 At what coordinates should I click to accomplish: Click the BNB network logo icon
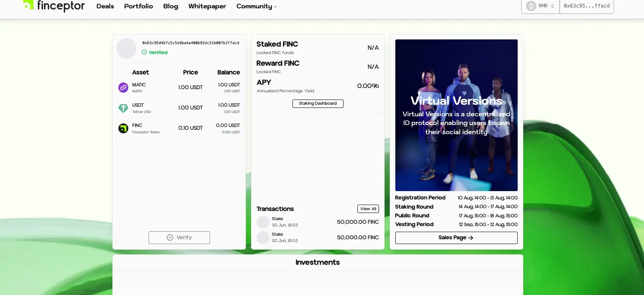531,6
